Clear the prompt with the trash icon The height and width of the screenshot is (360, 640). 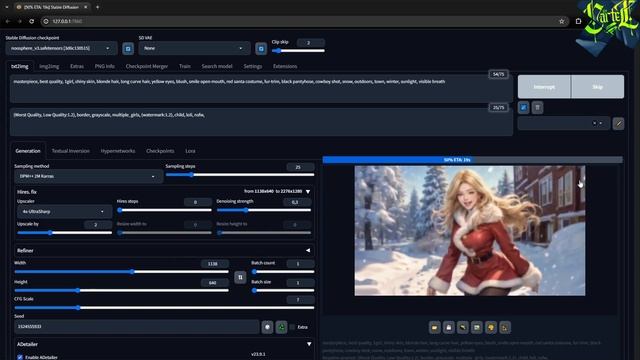[537, 107]
